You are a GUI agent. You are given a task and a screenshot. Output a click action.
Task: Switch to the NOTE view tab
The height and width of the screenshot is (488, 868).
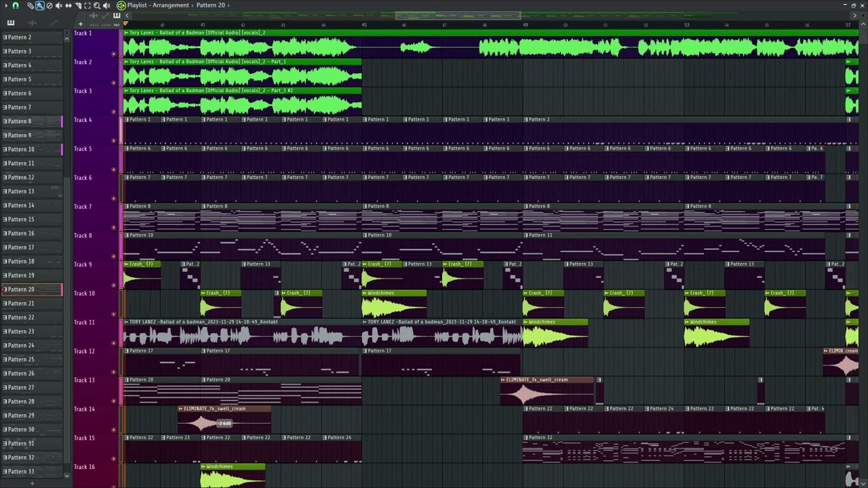(x=94, y=25)
